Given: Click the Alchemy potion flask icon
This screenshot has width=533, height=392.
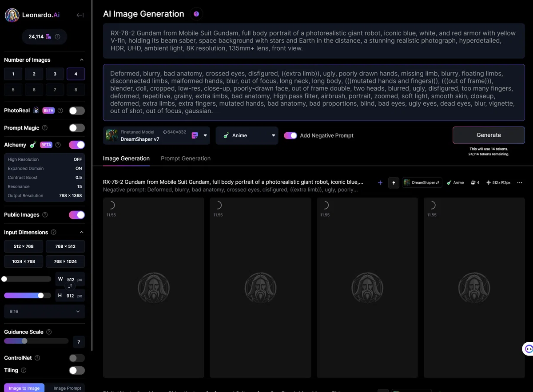Looking at the screenshot, I should [x=33, y=145].
